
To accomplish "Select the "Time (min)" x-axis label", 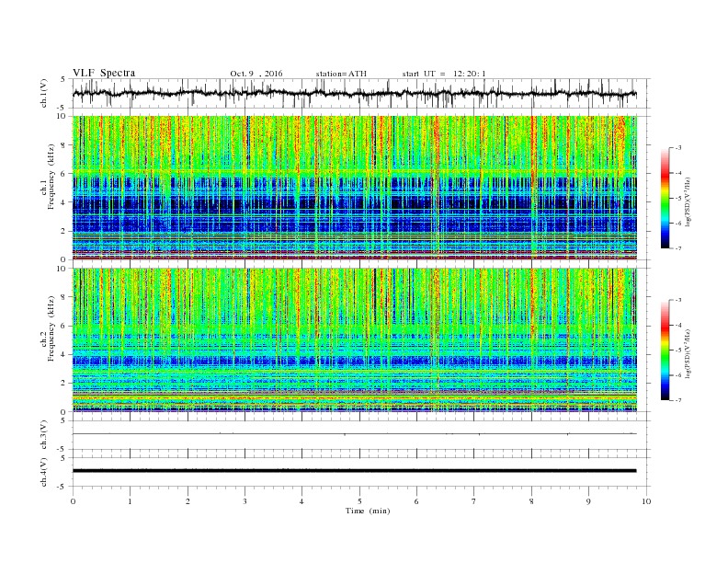I will tap(368, 511).
